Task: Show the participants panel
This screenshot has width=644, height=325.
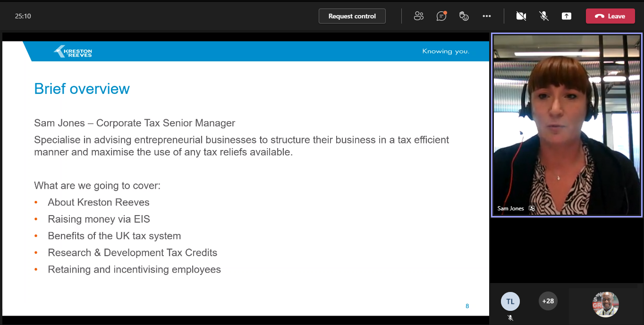Action: coord(418,16)
